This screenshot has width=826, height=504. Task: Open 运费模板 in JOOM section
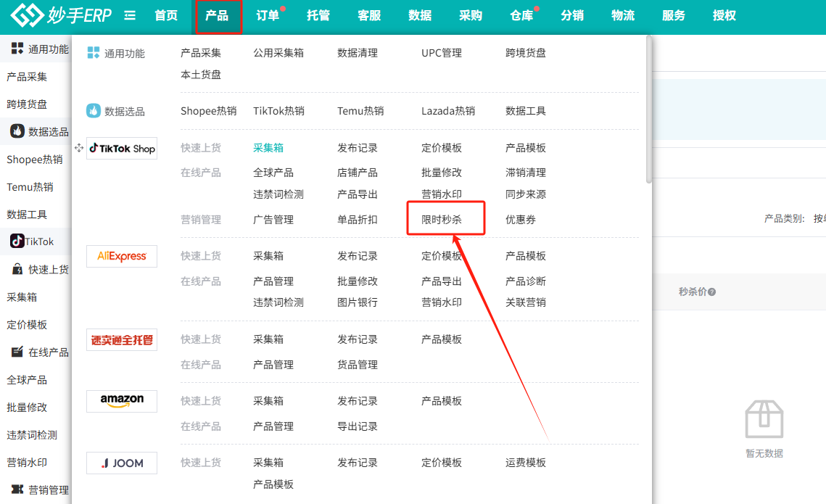525,463
